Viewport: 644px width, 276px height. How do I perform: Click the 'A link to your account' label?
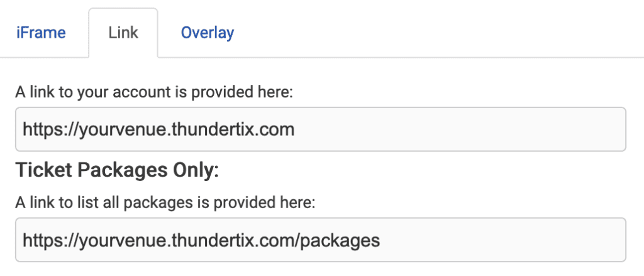click(x=154, y=92)
